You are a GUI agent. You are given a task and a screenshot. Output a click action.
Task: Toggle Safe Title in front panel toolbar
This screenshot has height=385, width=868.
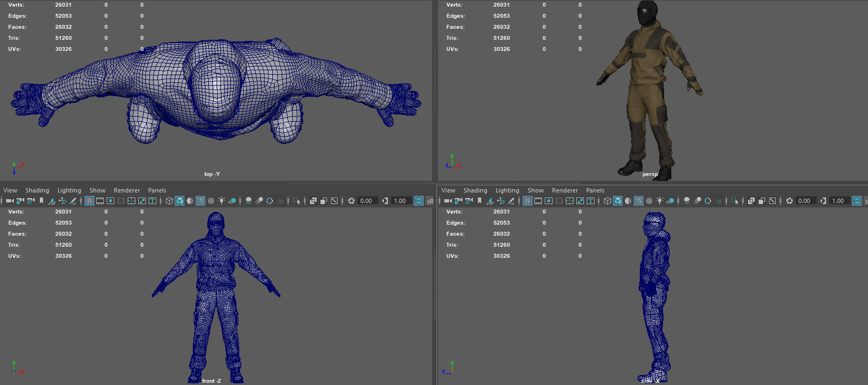pyautogui.click(x=152, y=201)
